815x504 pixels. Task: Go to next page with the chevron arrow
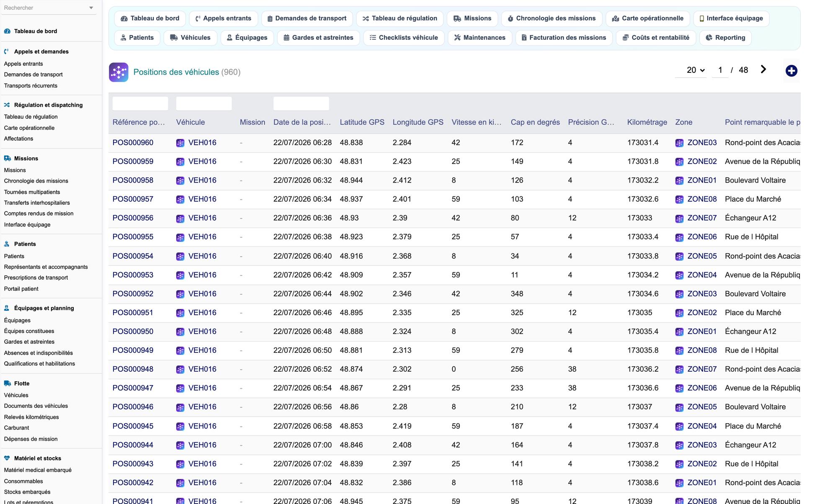tap(763, 69)
